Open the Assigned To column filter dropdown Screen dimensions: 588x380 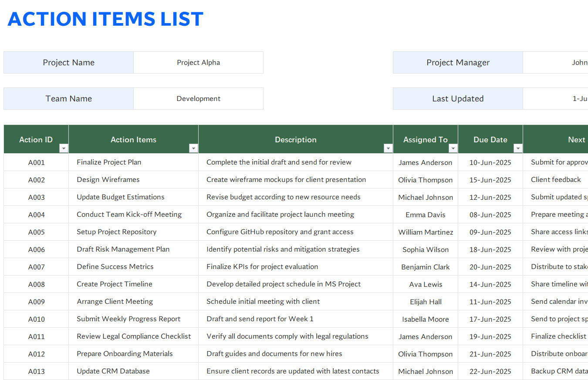[x=453, y=148]
